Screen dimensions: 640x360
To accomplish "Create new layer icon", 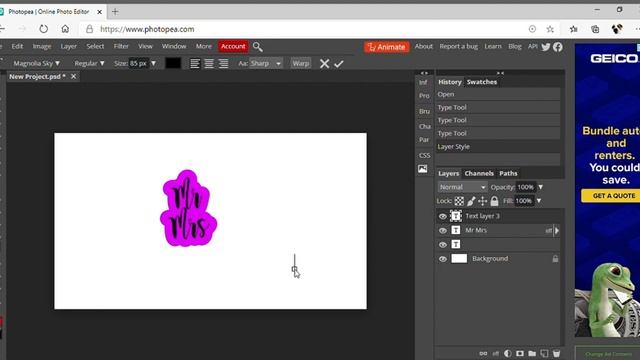I will [x=544, y=353].
